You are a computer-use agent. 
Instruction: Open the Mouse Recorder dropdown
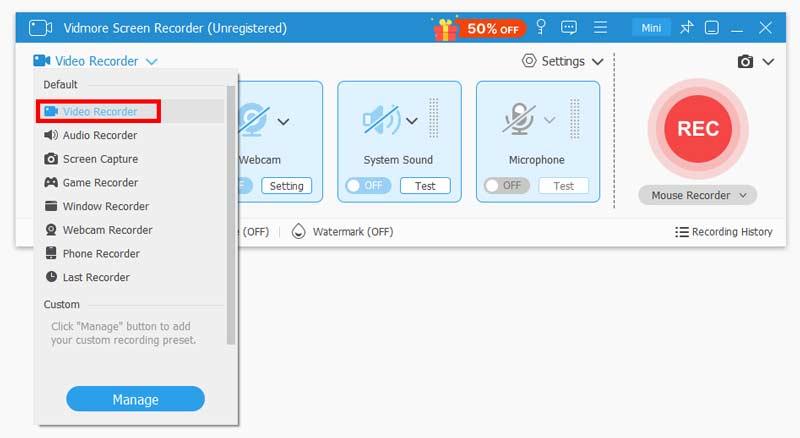697,195
